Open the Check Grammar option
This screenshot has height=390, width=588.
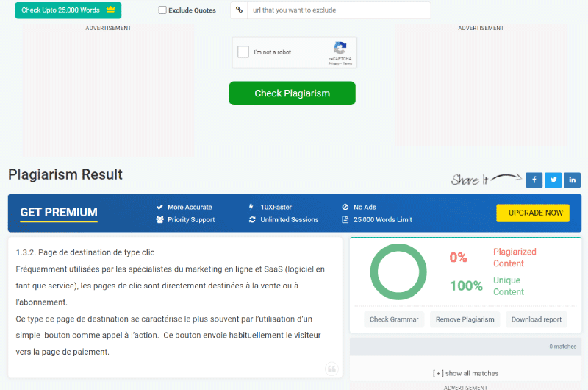[x=394, y=319]
